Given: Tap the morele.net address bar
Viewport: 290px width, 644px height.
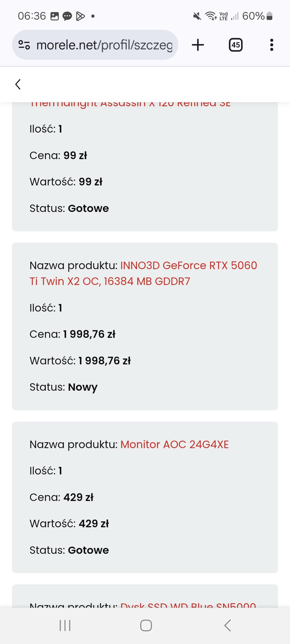Looking at the screenshot, I should point(105,45).
